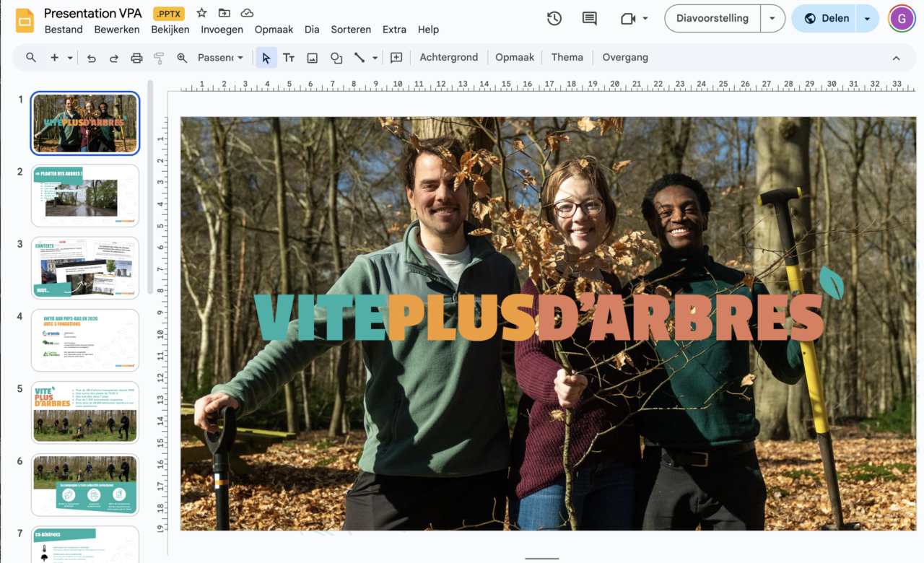This screenshot has height=563, width=924.
Task: Open the comments panel icon
Action: click(590, 19)
